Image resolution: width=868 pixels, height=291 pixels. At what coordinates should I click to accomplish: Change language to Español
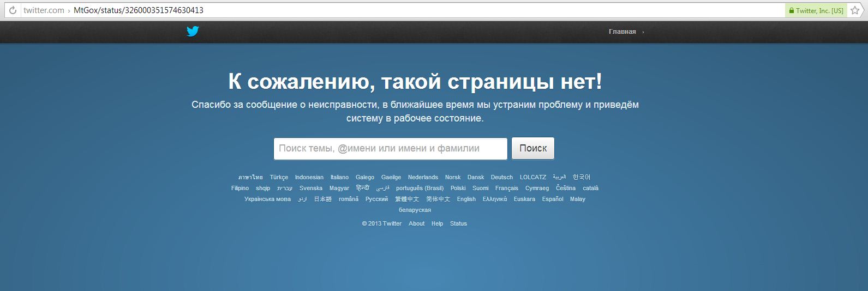pos(553,199)
